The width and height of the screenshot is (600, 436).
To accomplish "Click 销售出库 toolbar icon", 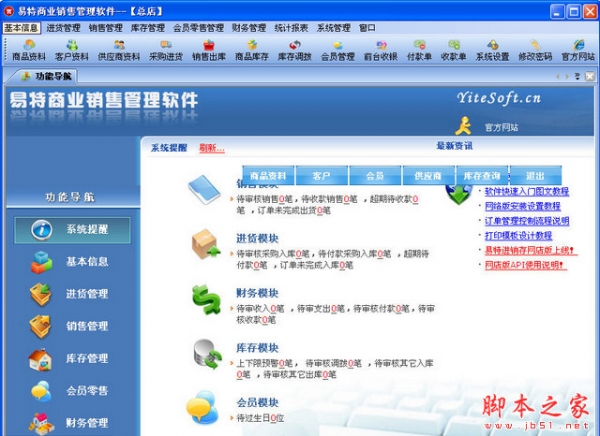I will 209,51.
